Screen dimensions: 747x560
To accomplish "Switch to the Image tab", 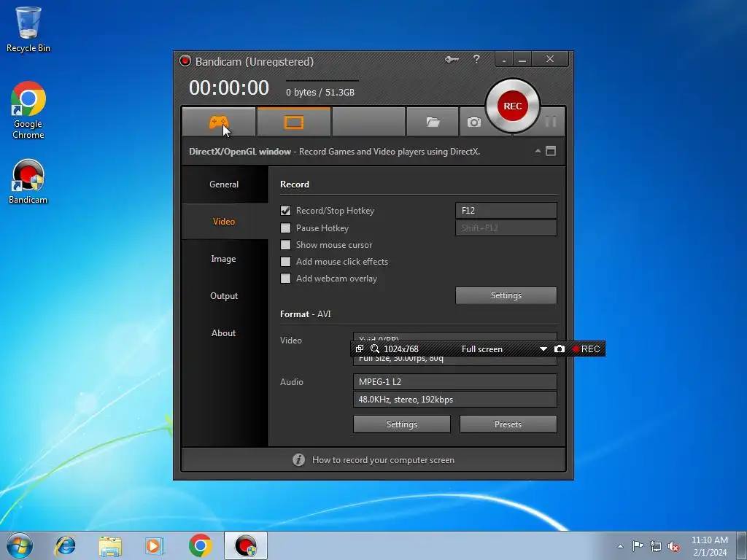I will coord(224,259).
